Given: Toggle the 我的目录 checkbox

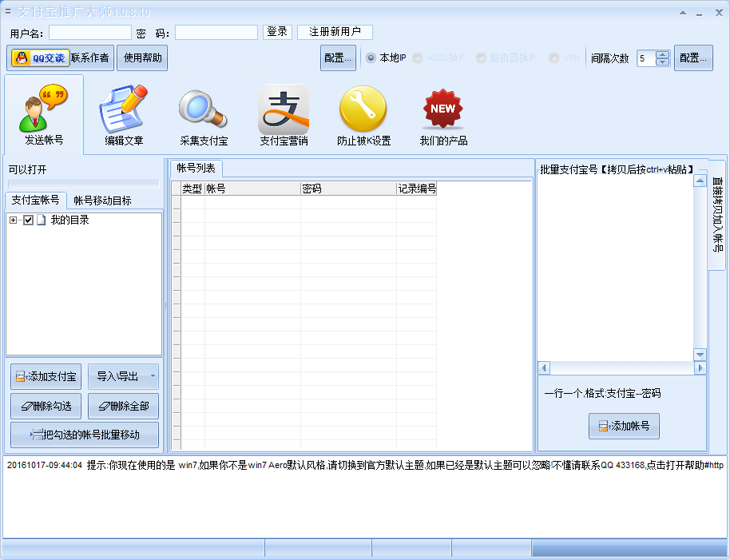Looking at the screenshot, I should pyautogui.click(x=29, y=220).
